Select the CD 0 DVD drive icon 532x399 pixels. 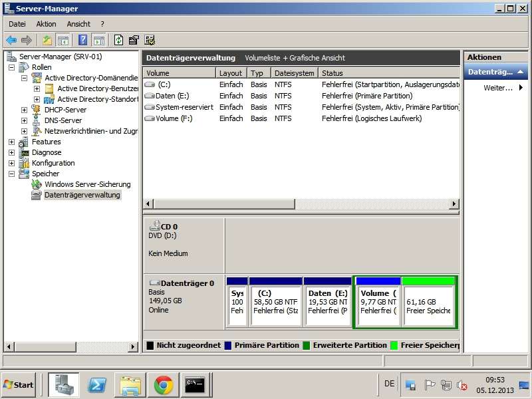click(x=155, y=226)
